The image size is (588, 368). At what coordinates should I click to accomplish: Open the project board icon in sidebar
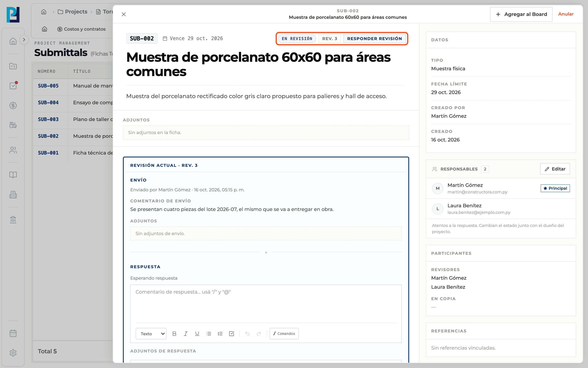tap(13, 66)
